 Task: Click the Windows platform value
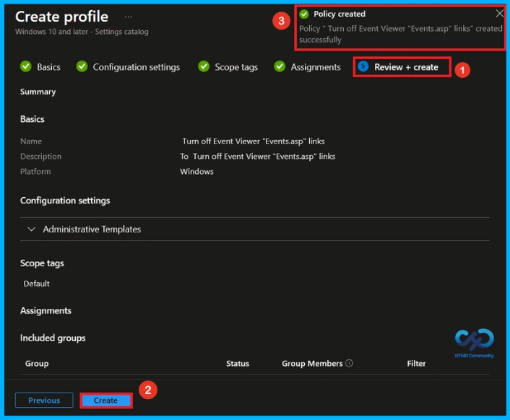pyautogui.click(x=196, y=172)
